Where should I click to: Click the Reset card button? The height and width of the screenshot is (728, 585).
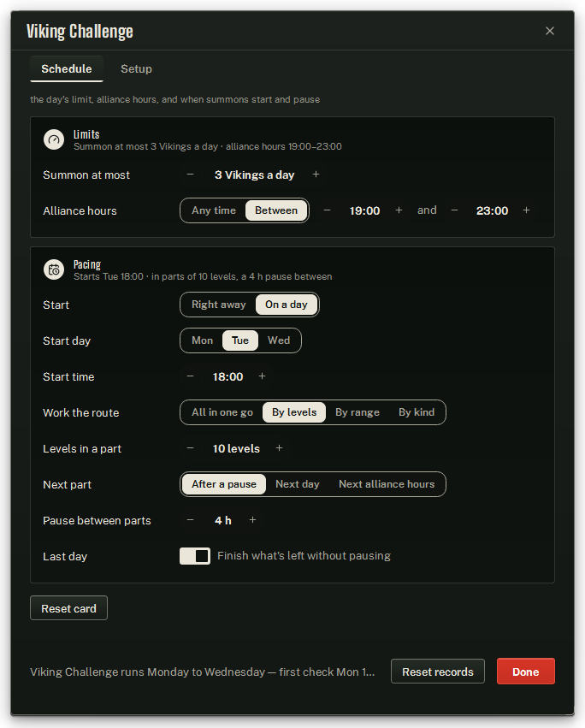coord(68,608)
